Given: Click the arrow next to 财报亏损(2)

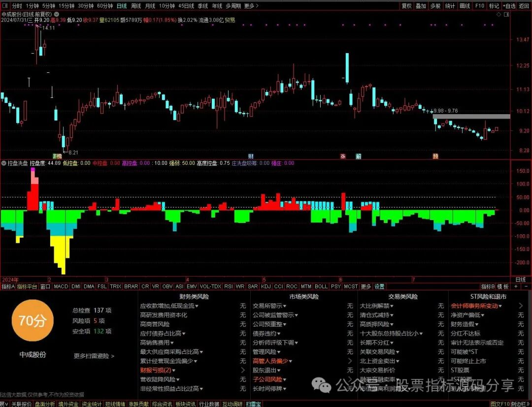Looking at the screenshot, I should [243, 370].
